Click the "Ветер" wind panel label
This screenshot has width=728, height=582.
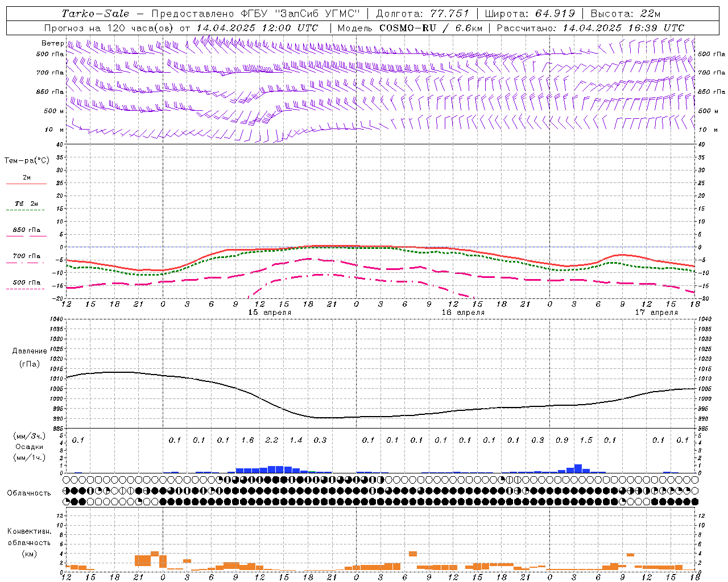(x=53, y=43)
